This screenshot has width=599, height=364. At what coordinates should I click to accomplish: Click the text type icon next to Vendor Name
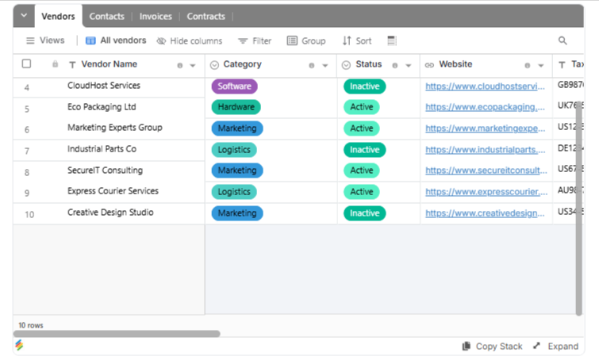[x=72, y=65]
